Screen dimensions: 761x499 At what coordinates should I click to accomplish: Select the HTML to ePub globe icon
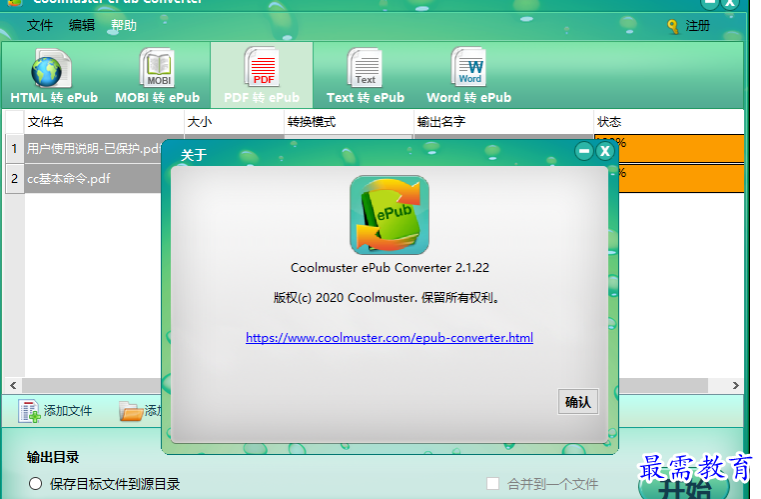click(51, 68)
